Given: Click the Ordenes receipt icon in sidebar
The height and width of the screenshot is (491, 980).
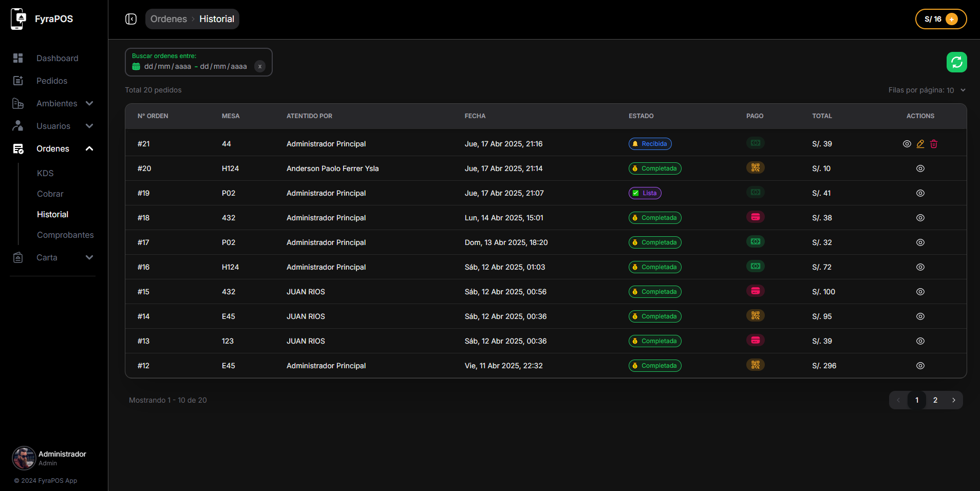Looking at the screenshot, I should (18, 148).
